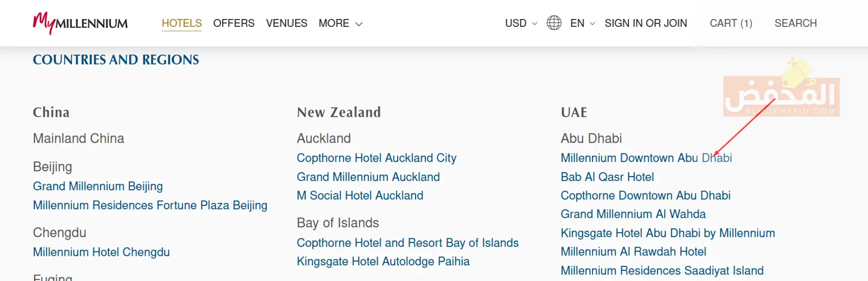Select Grand Millennium Al Wahda link

coord(633,214)
